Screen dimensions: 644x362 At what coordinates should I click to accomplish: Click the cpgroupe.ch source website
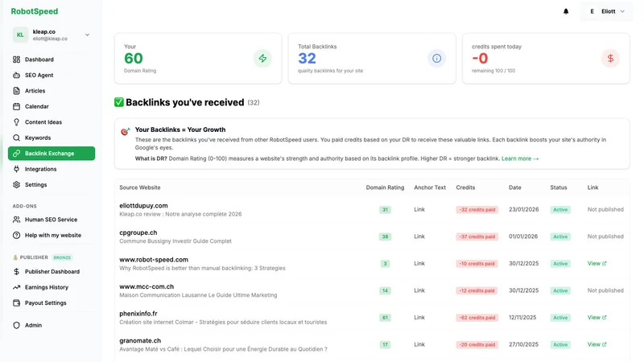(x=138, y=232)
